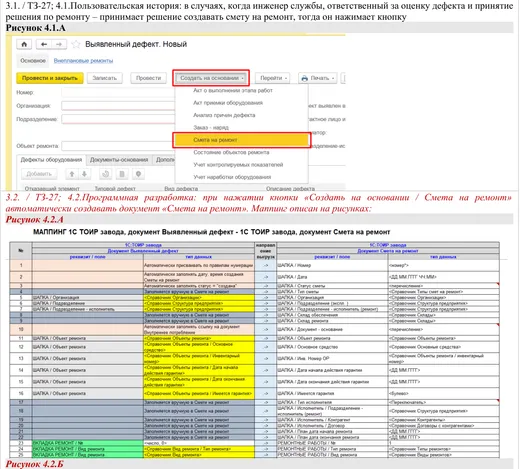This screenshot has height=469, width=520.
Task: Click the document icon in the defects toolbar
Action: tap(122, 174)
